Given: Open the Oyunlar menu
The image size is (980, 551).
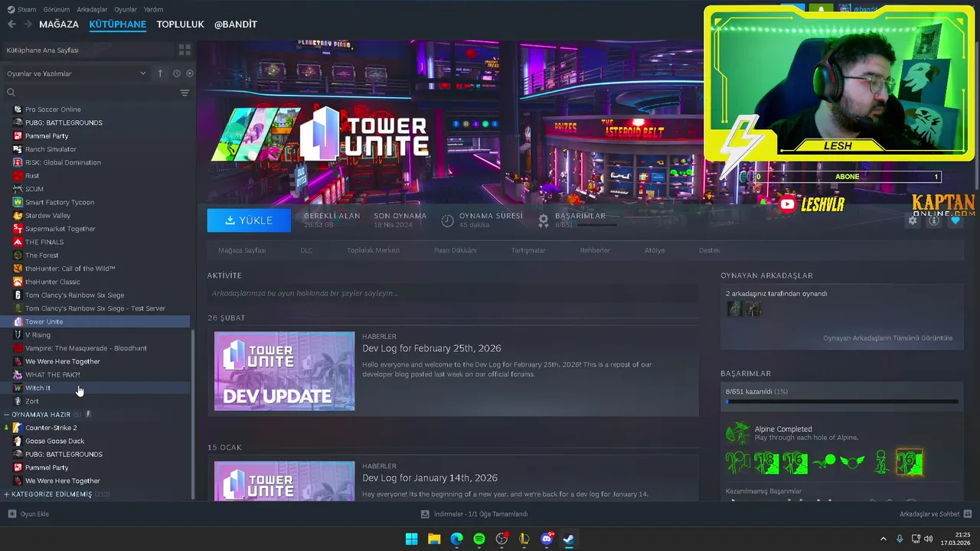Looking at the screenshot, I should click(126, 9).
